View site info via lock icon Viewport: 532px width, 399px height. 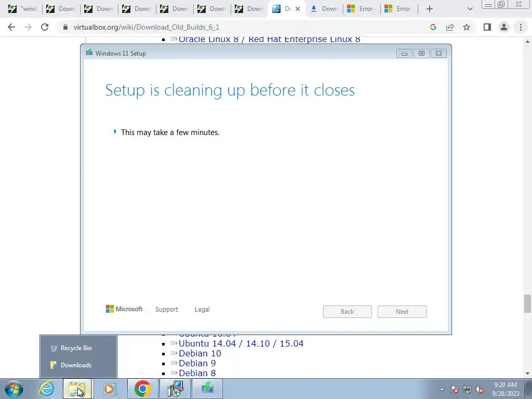65,27
